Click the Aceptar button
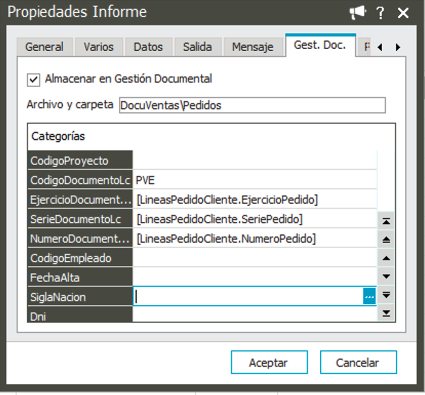Screen dimensions: 425x395 269,362
